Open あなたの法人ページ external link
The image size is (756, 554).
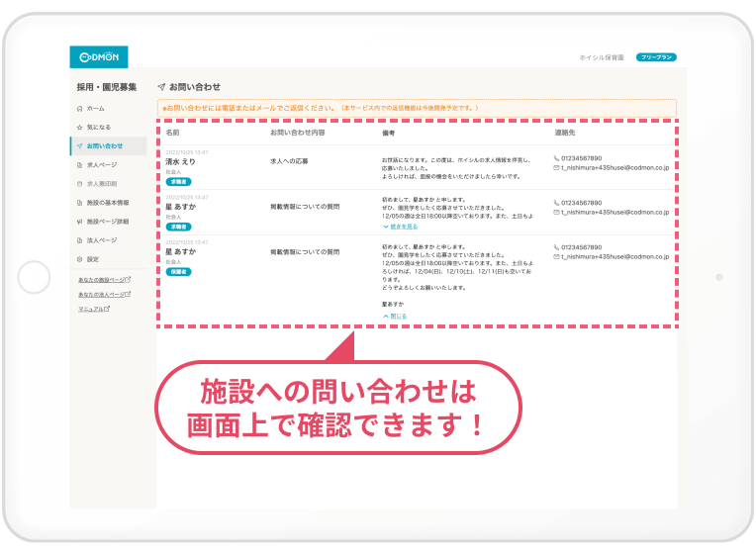pos(104,295)
